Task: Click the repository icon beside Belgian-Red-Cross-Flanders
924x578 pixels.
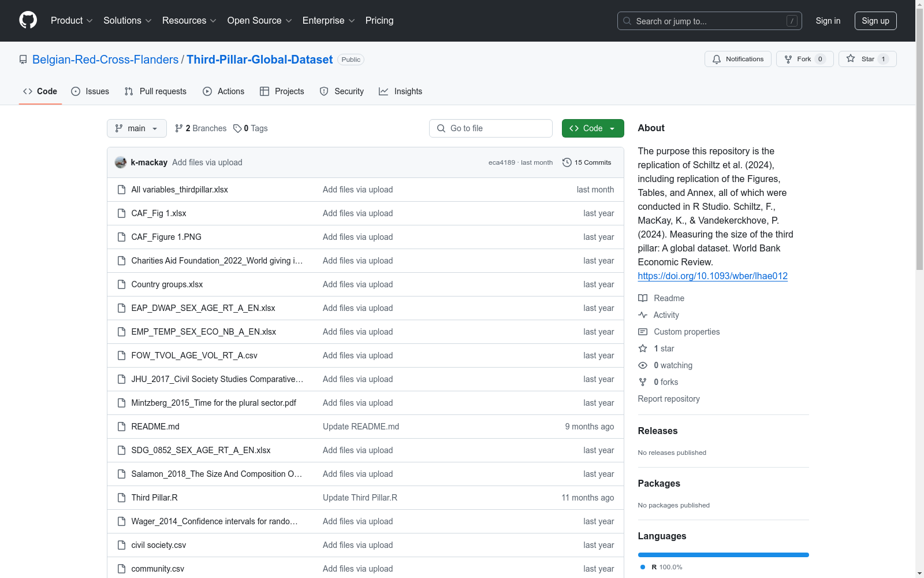Action: coord(23,60)
